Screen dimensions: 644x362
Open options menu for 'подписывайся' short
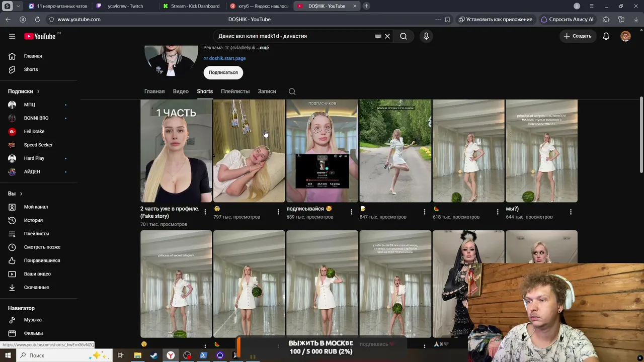coord(351,212)
